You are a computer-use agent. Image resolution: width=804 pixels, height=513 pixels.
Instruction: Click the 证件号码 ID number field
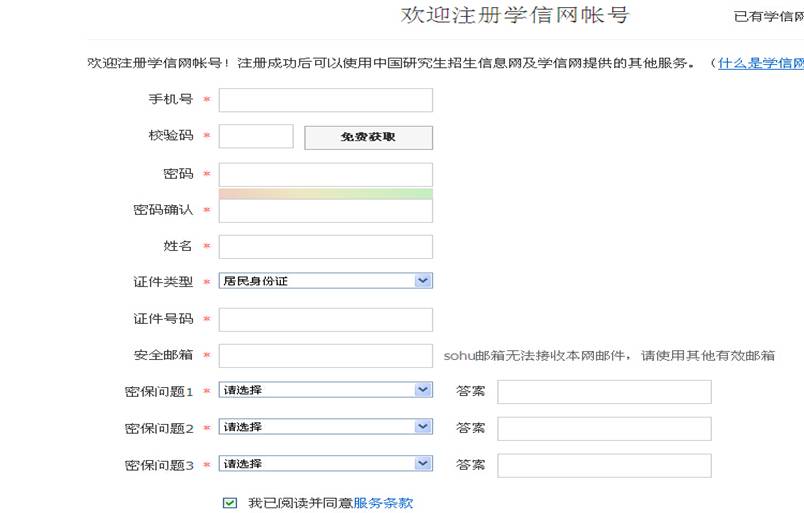pos(325,319)
